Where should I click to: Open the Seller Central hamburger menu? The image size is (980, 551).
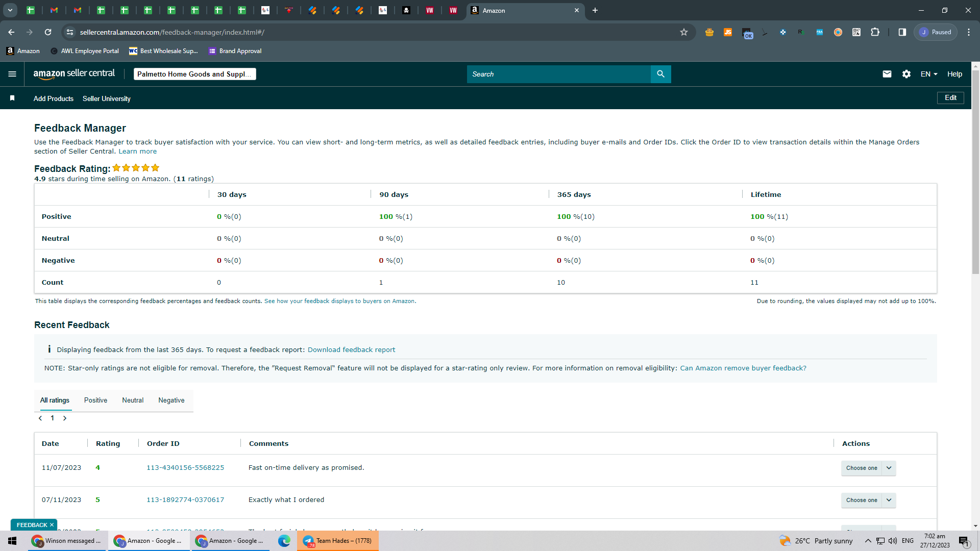point(12,74)
